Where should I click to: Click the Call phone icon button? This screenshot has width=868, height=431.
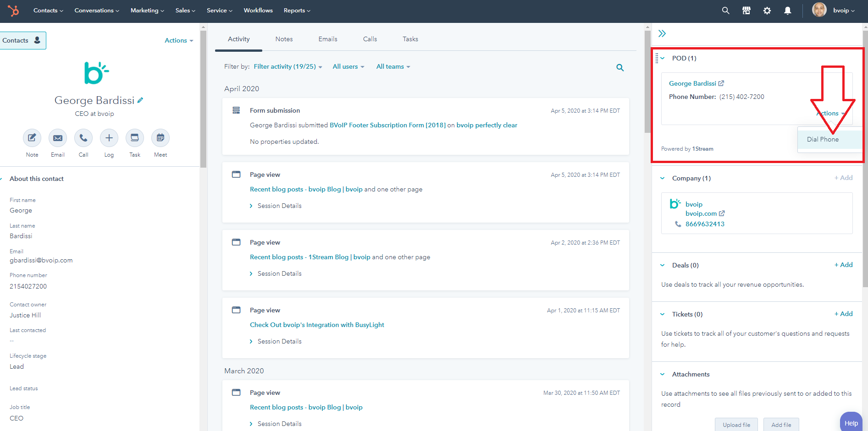(x=83, y=138)
